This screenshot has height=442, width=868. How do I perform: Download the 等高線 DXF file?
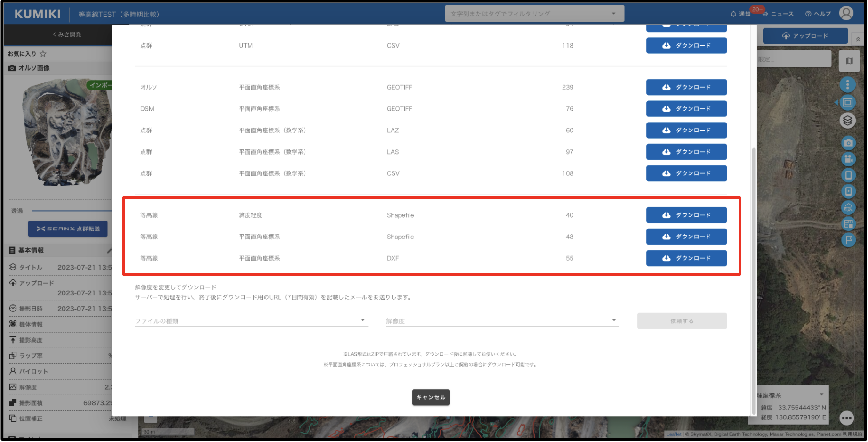[686, 258]
